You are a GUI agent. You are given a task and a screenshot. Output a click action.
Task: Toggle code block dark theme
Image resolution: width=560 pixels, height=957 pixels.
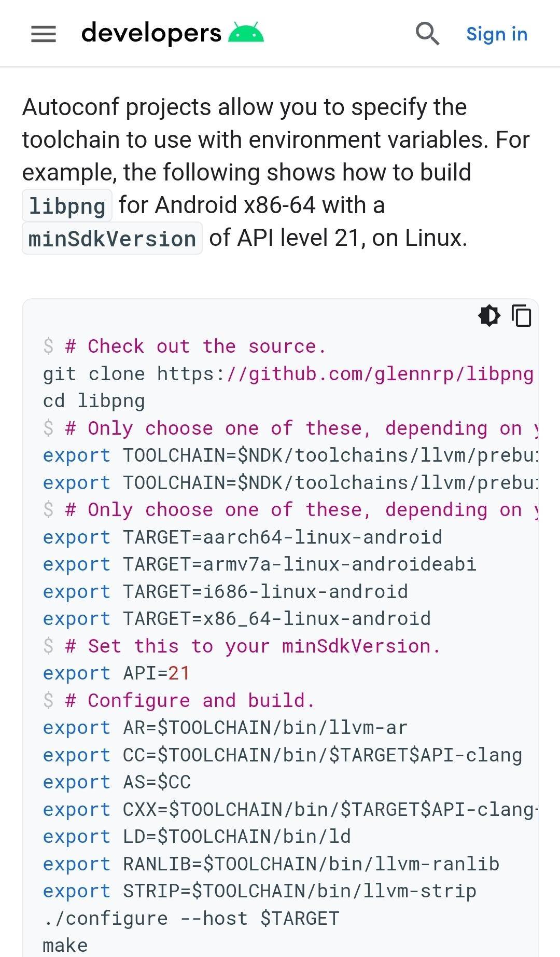pos(489,315)
